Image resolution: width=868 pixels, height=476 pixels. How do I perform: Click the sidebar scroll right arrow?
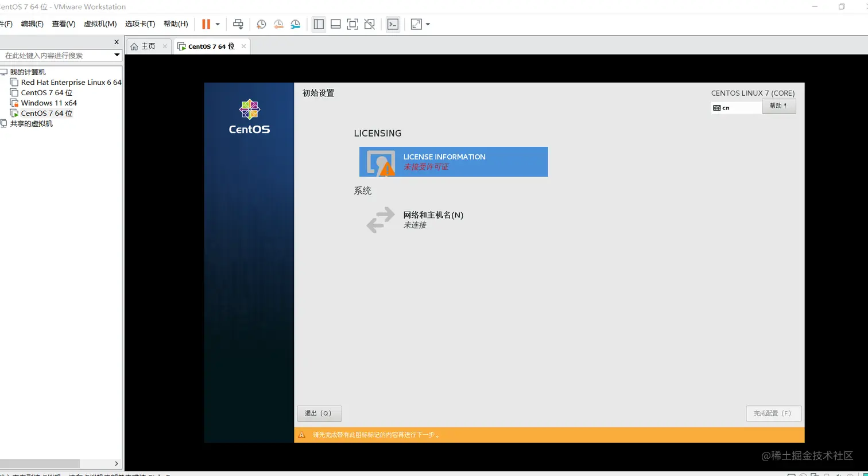[117, 463]
